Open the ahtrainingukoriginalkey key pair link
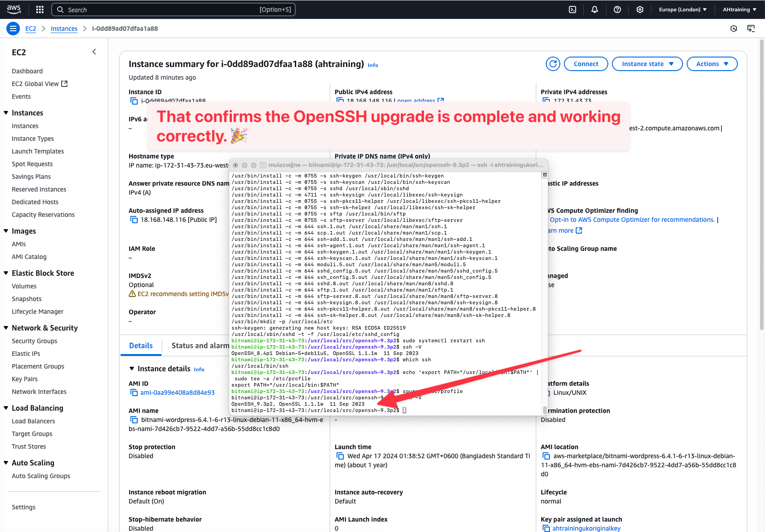The image size is (765, 532). (x=587, y=528)
